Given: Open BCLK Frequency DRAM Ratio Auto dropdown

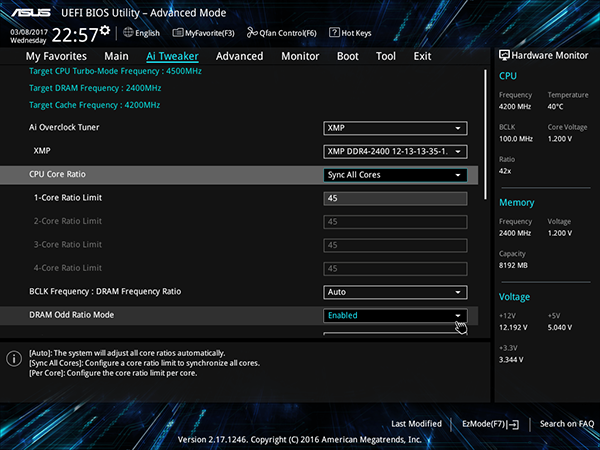Looking at the screenshot, I should (395, 292).
